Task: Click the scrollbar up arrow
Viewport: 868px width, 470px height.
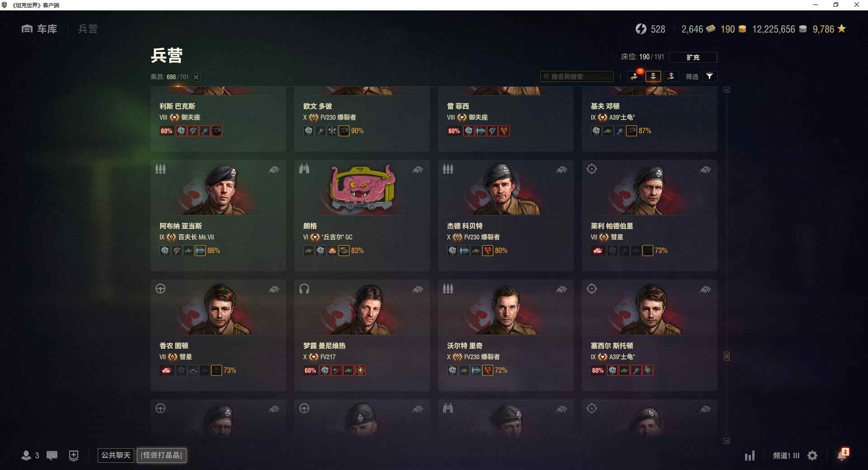Action: click(x=726, y=90)
